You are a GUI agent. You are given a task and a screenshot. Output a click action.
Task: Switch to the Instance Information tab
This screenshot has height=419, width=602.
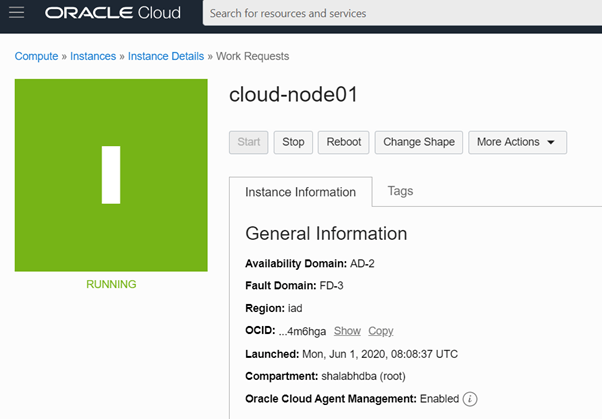click(300, 192)
